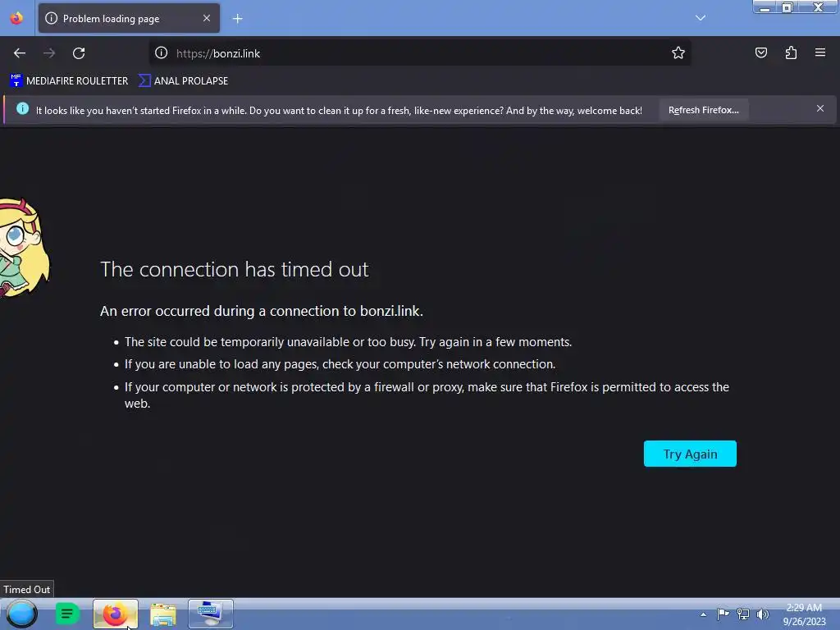Viewport: 840px width, 630px height.
Task: Click Try Again button
Action: (x=690, y=454)
